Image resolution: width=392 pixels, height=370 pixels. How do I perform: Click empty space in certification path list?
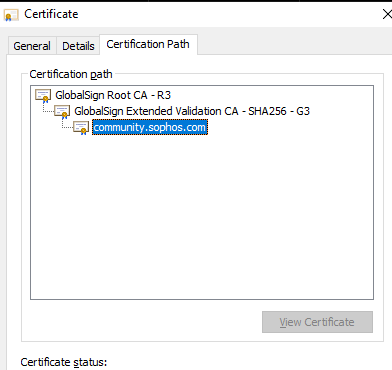coord(202,217)
